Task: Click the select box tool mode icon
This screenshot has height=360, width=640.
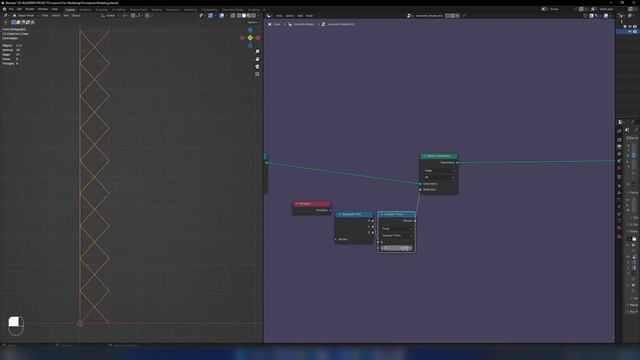Action: 13,22
